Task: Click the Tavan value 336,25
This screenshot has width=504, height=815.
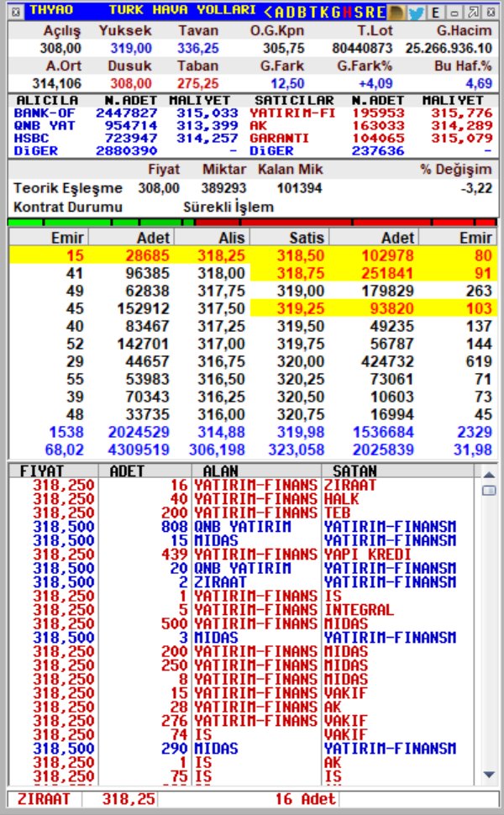Action: [x=198, y=49]
